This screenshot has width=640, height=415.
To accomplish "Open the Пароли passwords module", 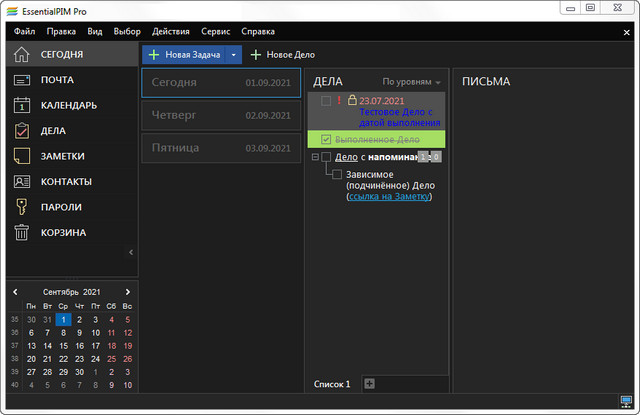I will 61,207.
